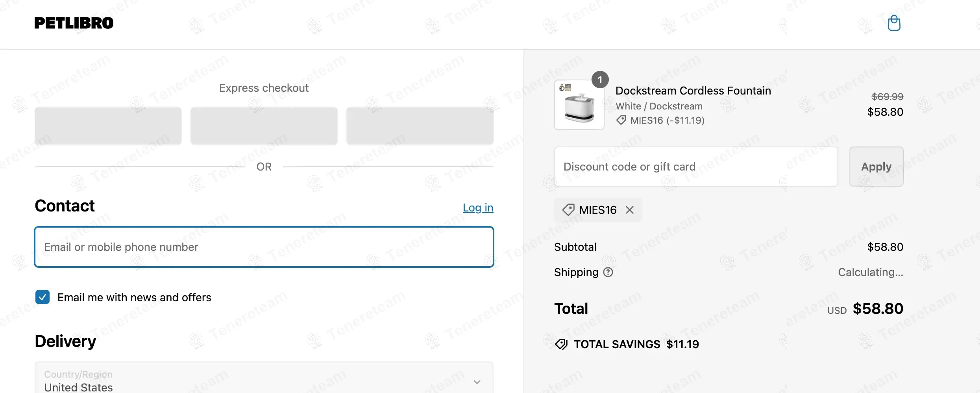The width and height of the screenshot is (980, 393).
Task: Click the right express checkout button
Action: 420,126
